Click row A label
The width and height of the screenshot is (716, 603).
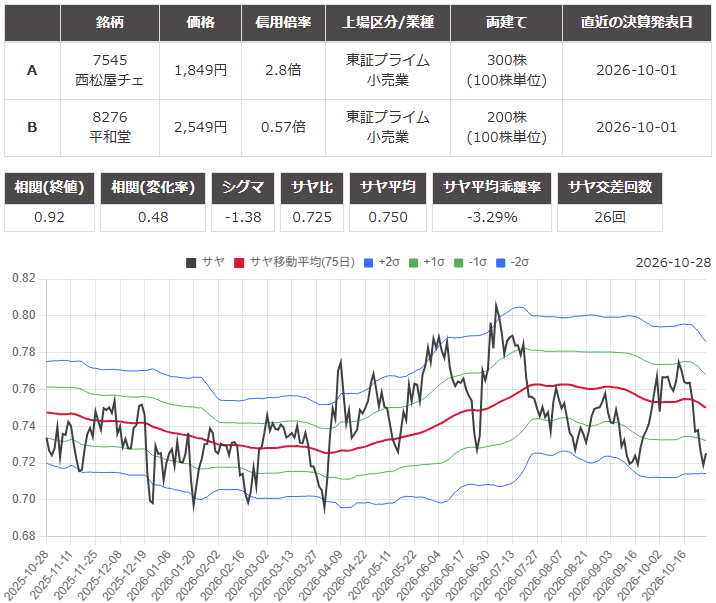pos(32,70)
